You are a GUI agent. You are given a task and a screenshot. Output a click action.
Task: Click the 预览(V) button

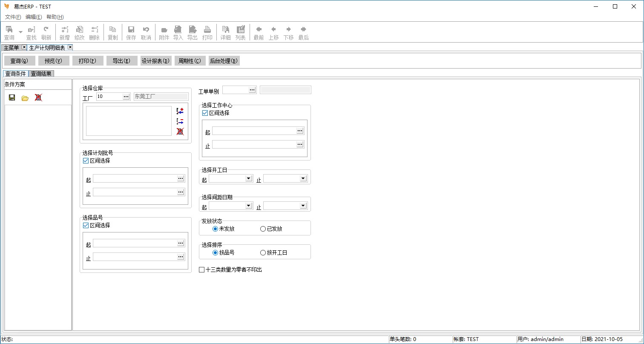pyautogui.click(x=54, y=61)
